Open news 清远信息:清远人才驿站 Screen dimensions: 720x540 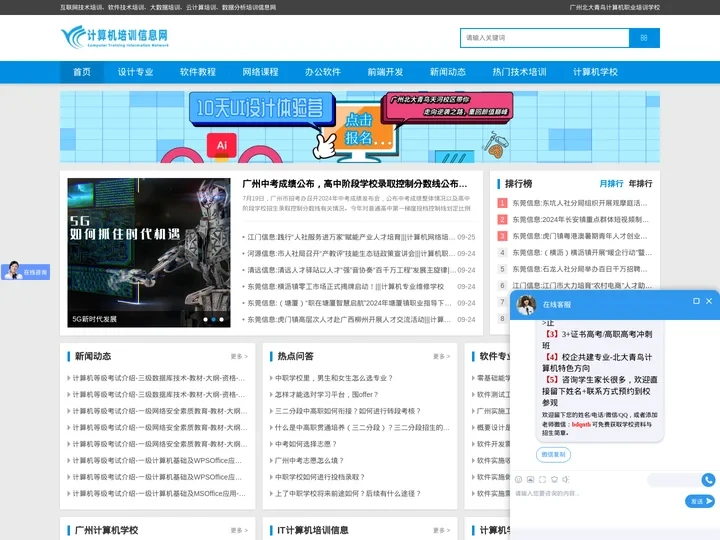351,270
